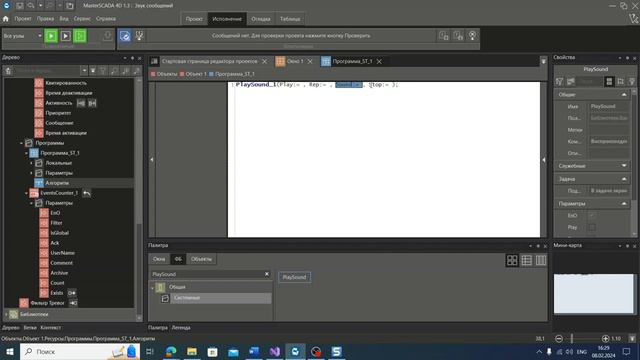Click the zoom slider handle
The width and height of the screenshot is (640, 360).
pos(572,338)
